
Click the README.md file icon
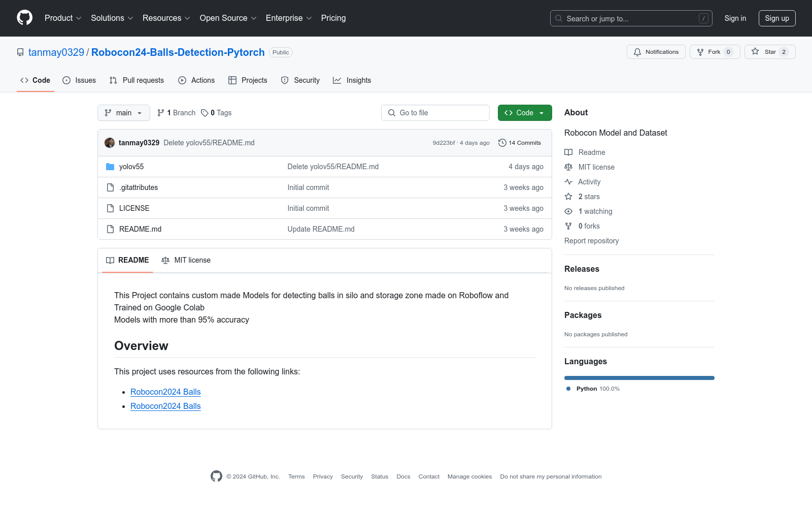tap(110, 229)
